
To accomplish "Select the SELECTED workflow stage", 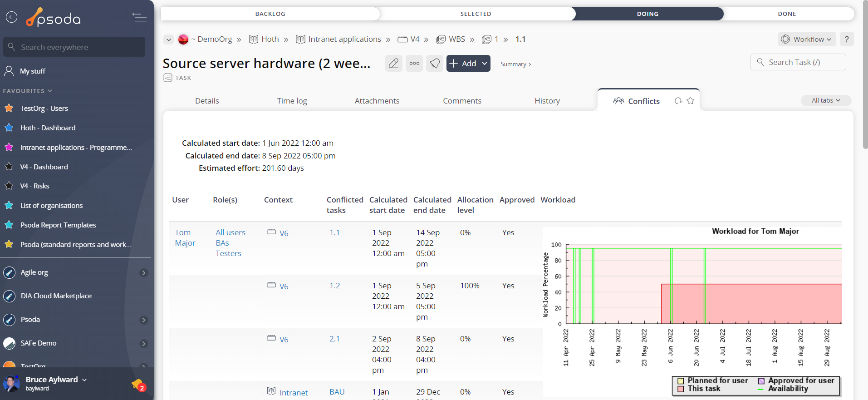I will coord(476,14).
